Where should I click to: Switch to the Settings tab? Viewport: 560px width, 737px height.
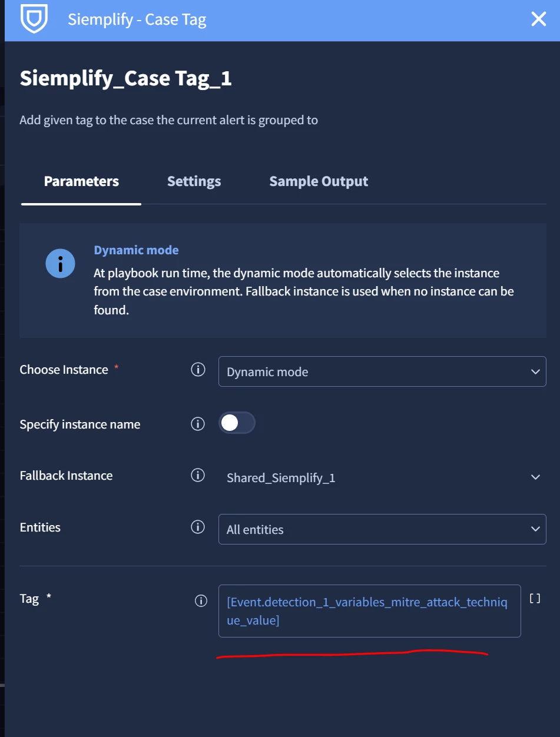194,181
